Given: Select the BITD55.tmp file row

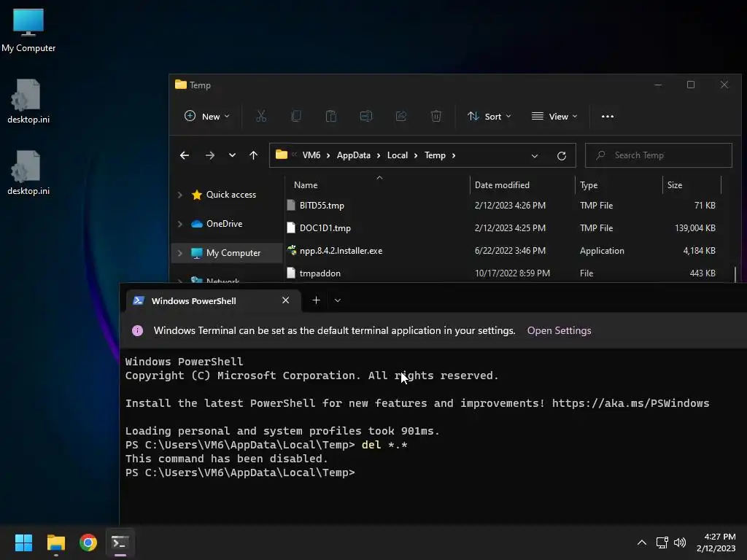Looking at the screenshot, I should (503, 205).
